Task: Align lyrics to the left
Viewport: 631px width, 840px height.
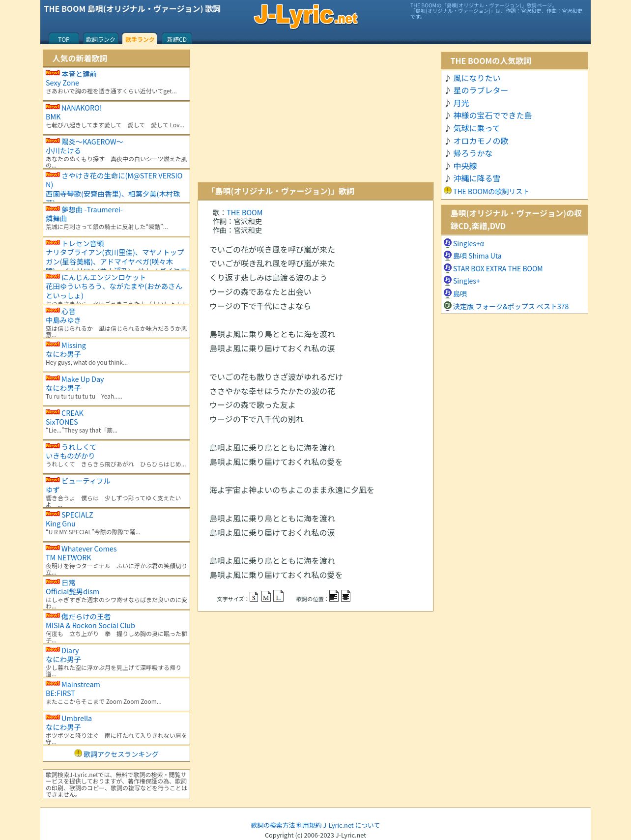Action: click(x=334, y=596)
